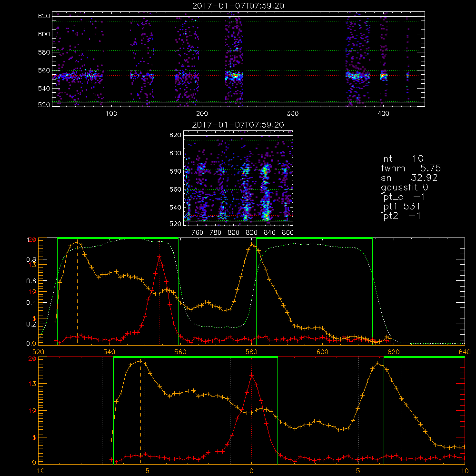Click x-axis tick 760 on middle image
This screenshot has width=476, height=476.
click(198, 233)
